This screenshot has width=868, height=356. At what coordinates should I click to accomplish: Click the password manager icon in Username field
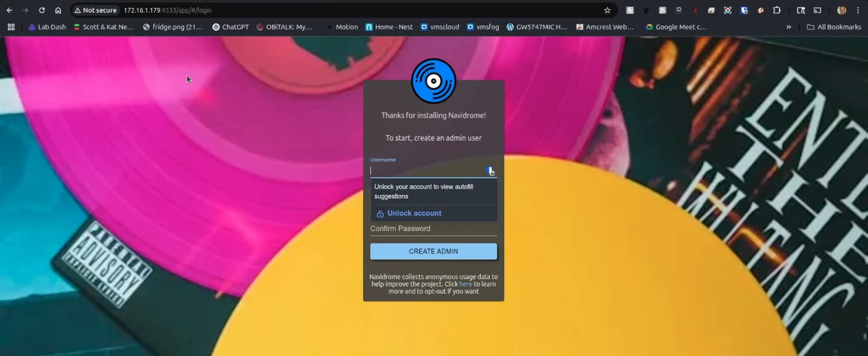[x=491, y=171]
